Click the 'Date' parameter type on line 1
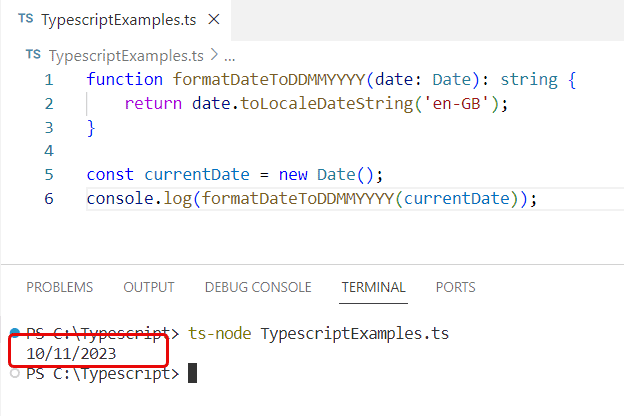The width and height of the screenshot is (624, 416). (452, 79)
